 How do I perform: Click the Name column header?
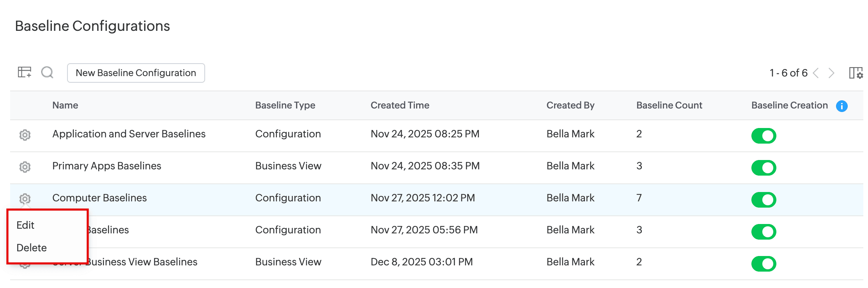[65, 105]
